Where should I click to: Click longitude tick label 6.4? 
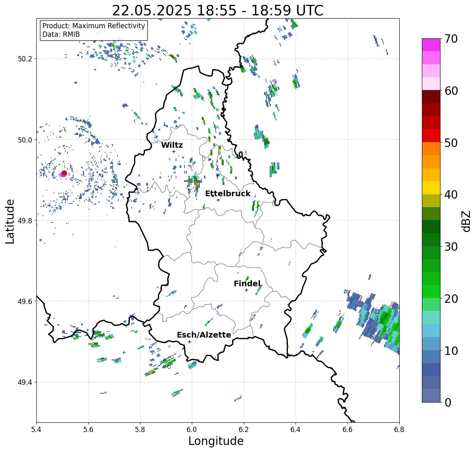[x=296, y=430]
